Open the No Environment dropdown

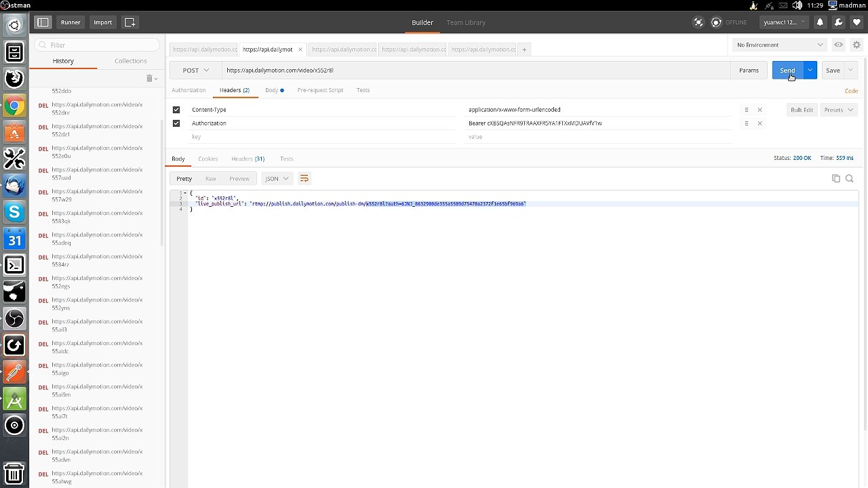point(780,45)
